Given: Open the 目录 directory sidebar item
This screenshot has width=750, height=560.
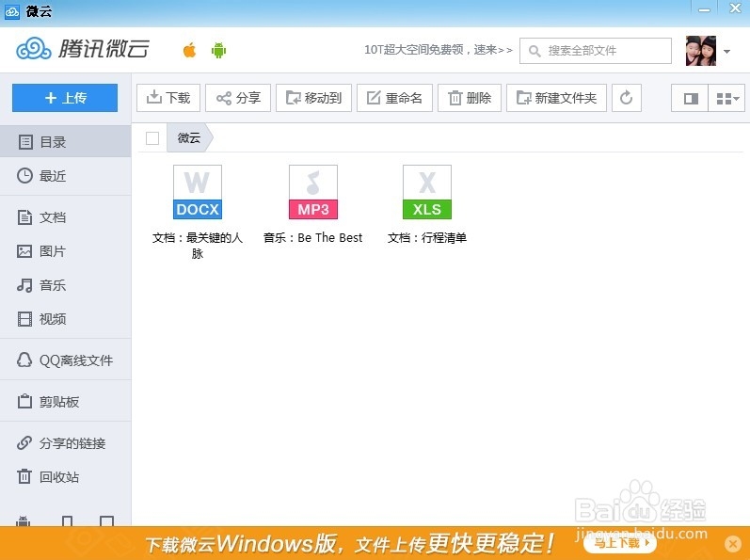Looking at the screenshot, I should pyautogui.click(x=66, y=141).
